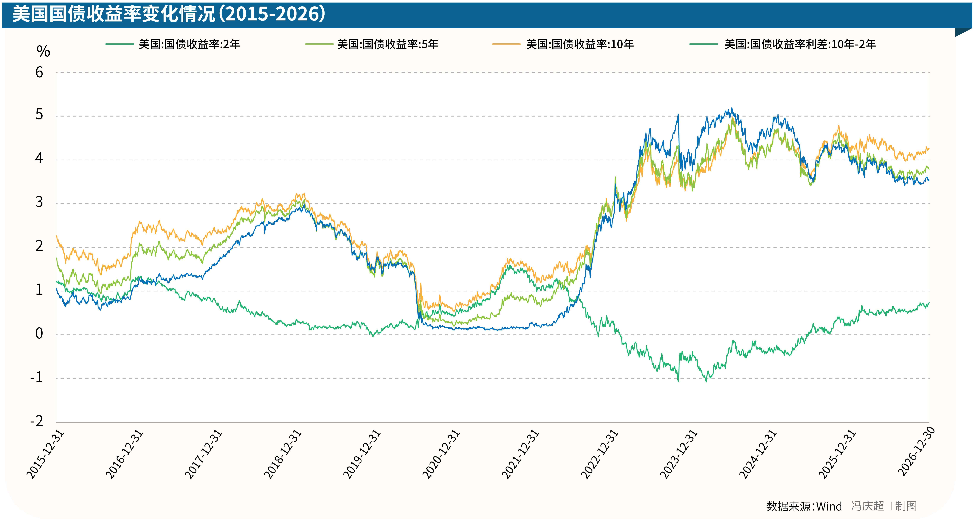The image size is (980, 528).
Task: Click the x-axis date 2026-12-30
Action: 916,451
